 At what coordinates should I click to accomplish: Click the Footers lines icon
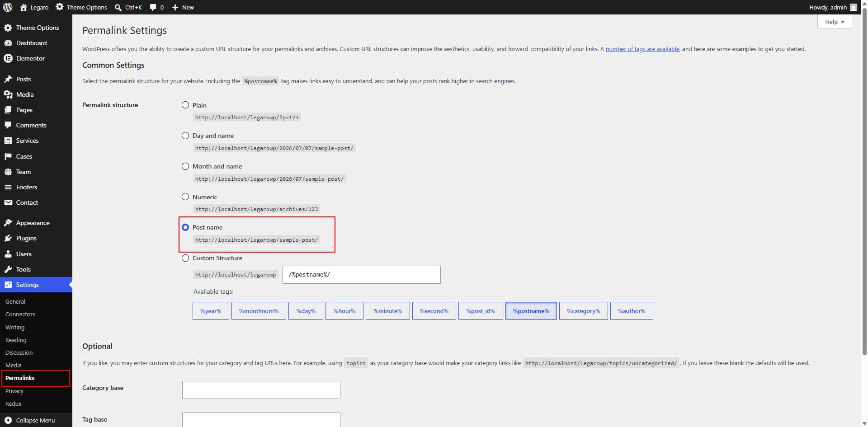(8, 187)
